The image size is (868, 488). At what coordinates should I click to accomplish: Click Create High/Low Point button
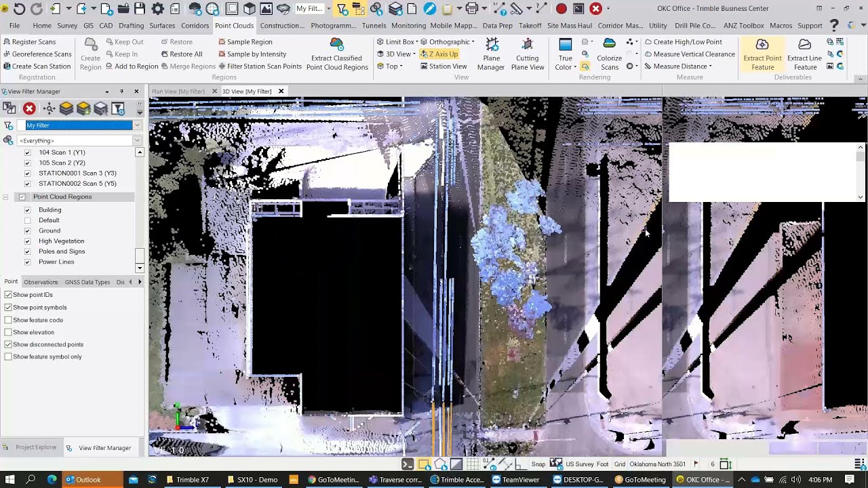tap(683, 42)
